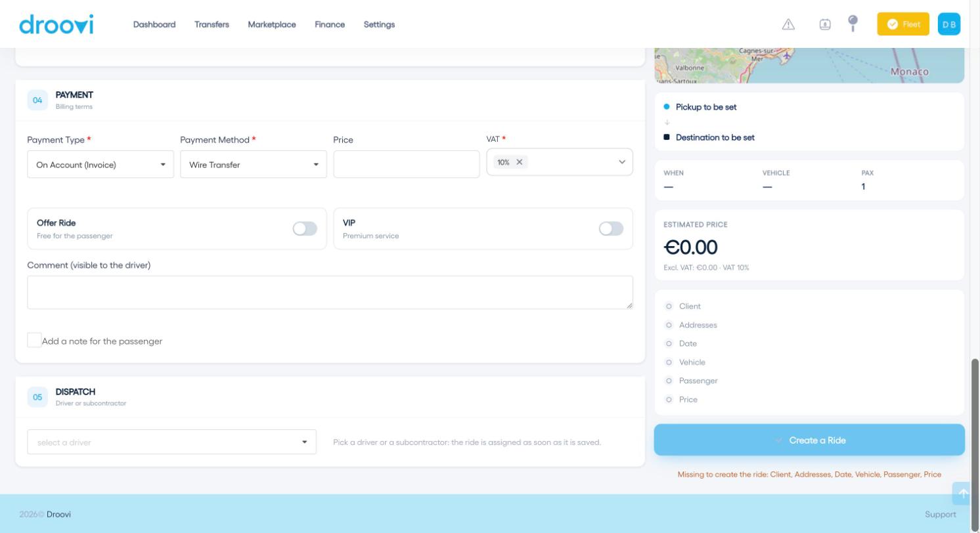Screen dimensions: 980x533
Task: Check Add a note for the passenger
Action: coord(34,340)
